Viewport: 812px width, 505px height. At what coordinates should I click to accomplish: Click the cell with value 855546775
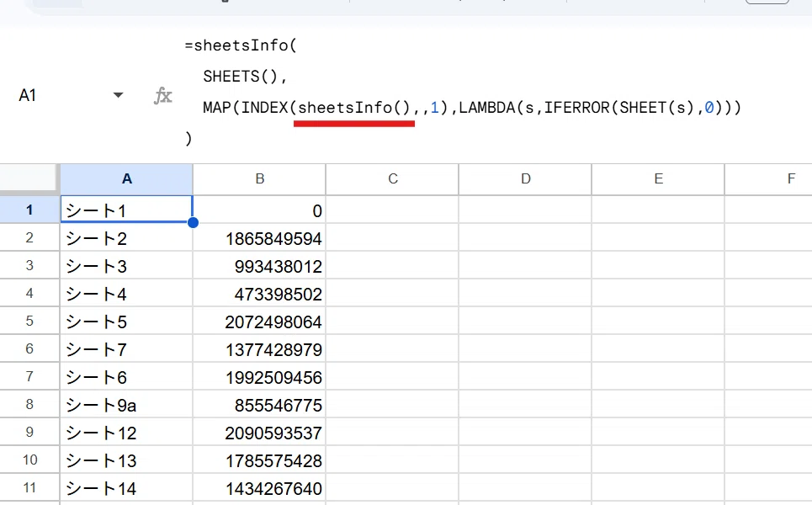(x=259, y=404)
